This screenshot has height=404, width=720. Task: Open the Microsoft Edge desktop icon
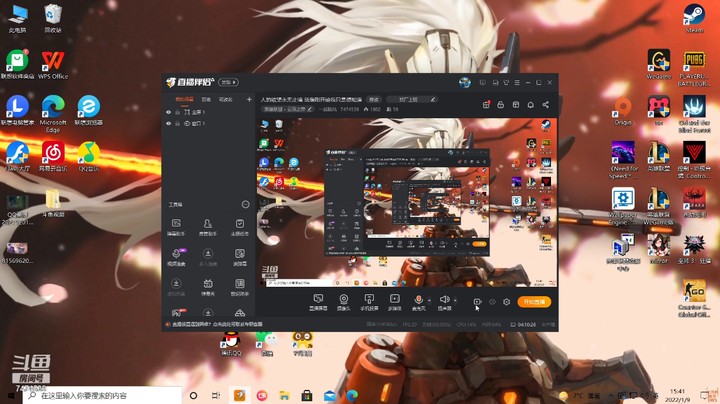click(x=53, y=114)
